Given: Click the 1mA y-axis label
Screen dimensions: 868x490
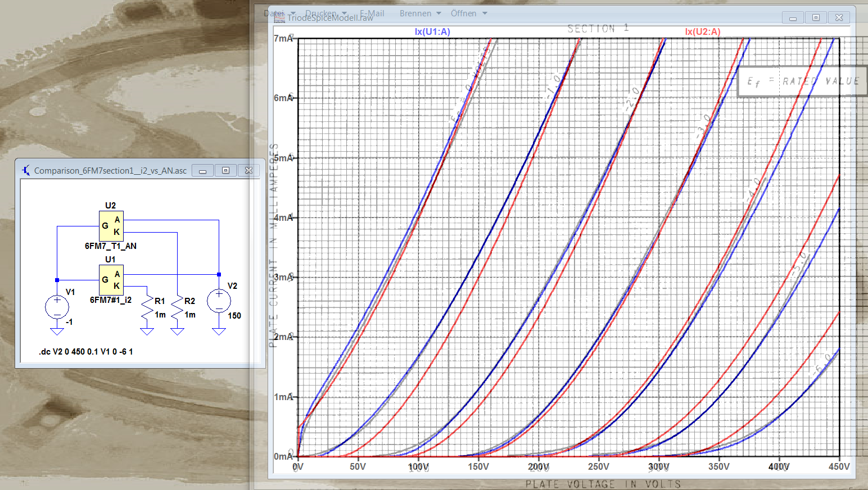Looking at the screenshot, I should 283,397.
